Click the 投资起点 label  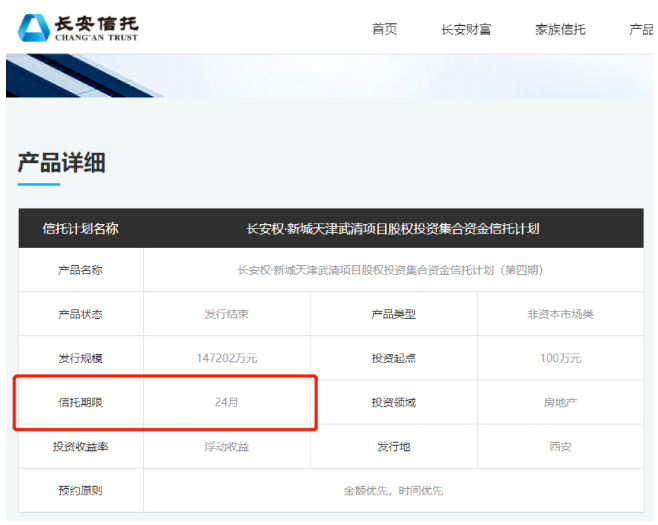(x=394, y=358)
